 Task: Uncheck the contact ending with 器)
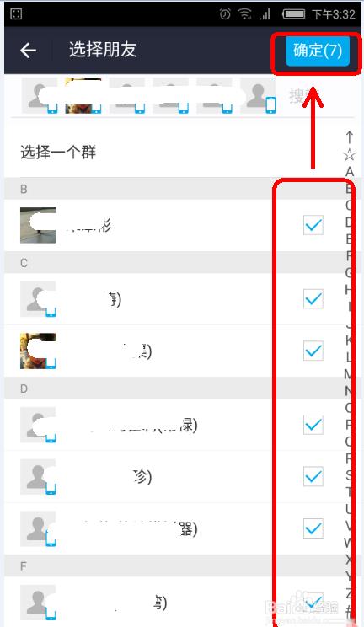[313, 528]
